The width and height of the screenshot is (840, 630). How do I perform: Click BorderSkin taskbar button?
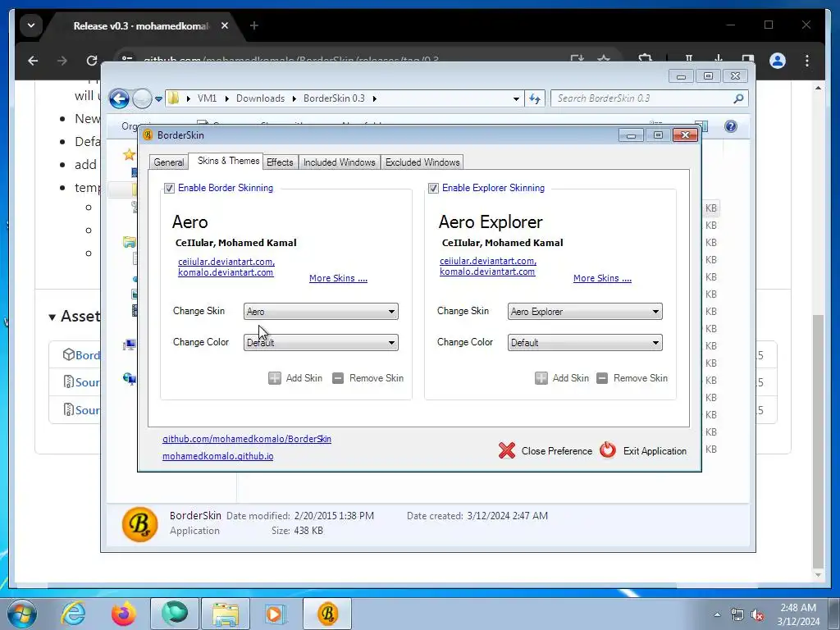tap(327, 614)
